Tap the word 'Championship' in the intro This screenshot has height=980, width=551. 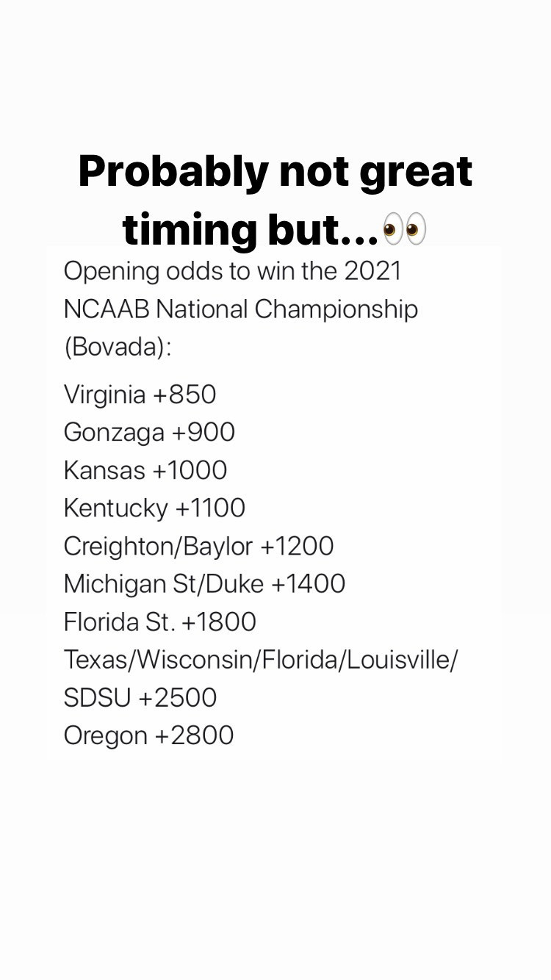click(x=336, y=310)
